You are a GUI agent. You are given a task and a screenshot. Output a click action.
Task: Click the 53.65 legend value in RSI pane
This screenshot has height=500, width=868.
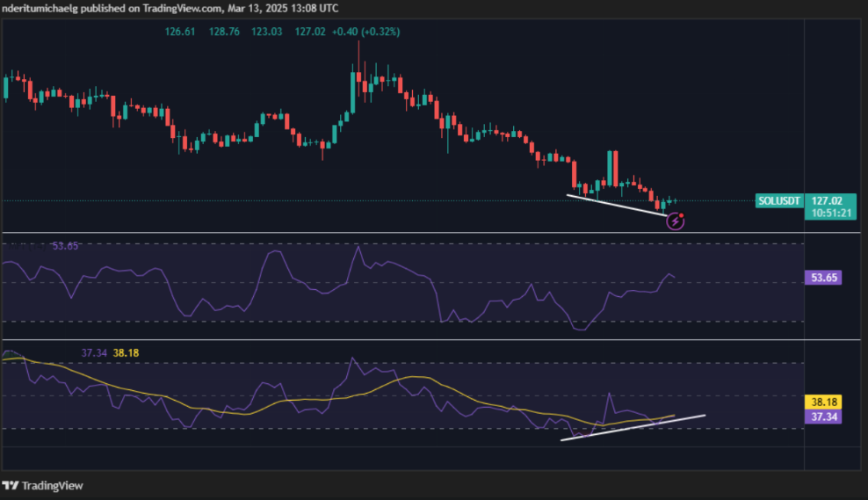pyautogui.click(x=65, y=246)
